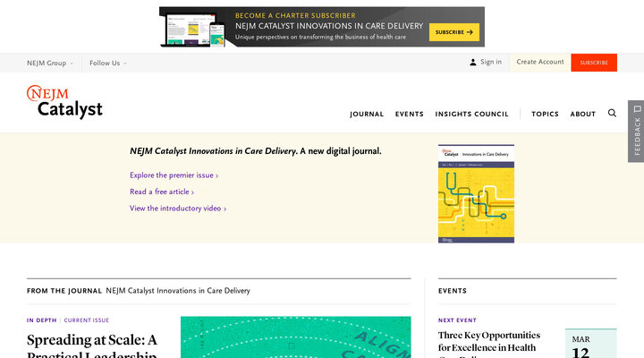This screenshot has width=644, height=358.
Task: Click the banner's yellow Subscribe arrow button
Action: [x=453, y=32]
